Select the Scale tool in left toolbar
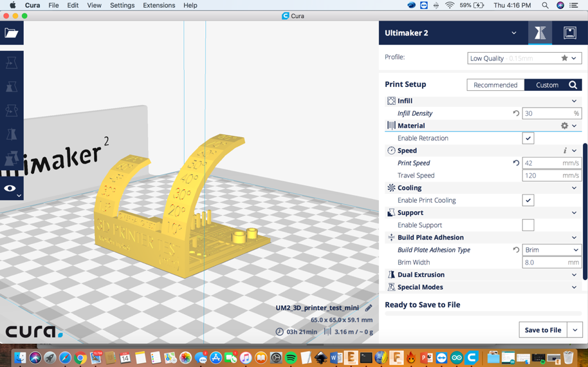588x367 pixels. 11,87
